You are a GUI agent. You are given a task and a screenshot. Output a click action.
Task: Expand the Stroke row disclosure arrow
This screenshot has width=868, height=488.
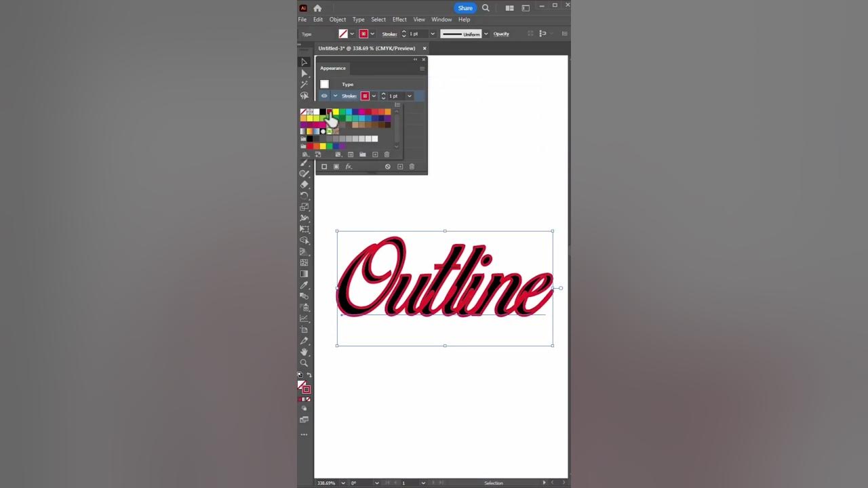pos(335,96)
